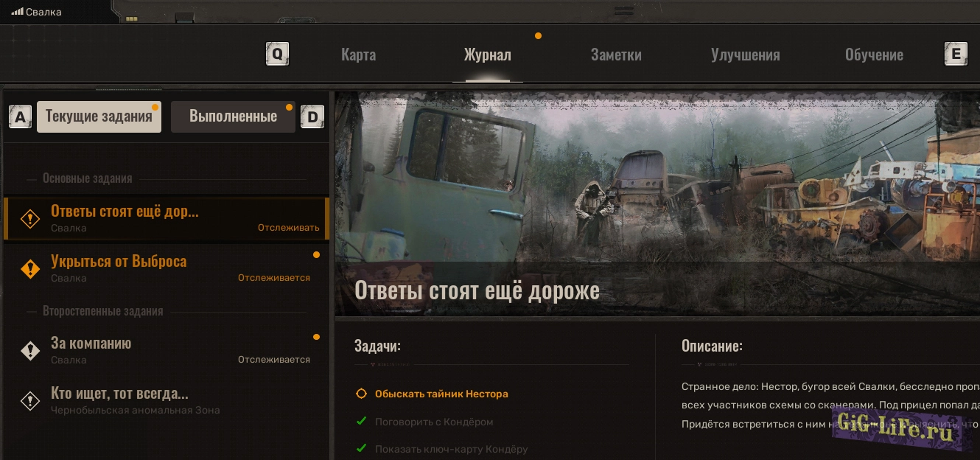
Task: Click the signal strength icon near Свалка
Action: pos(17,12)
